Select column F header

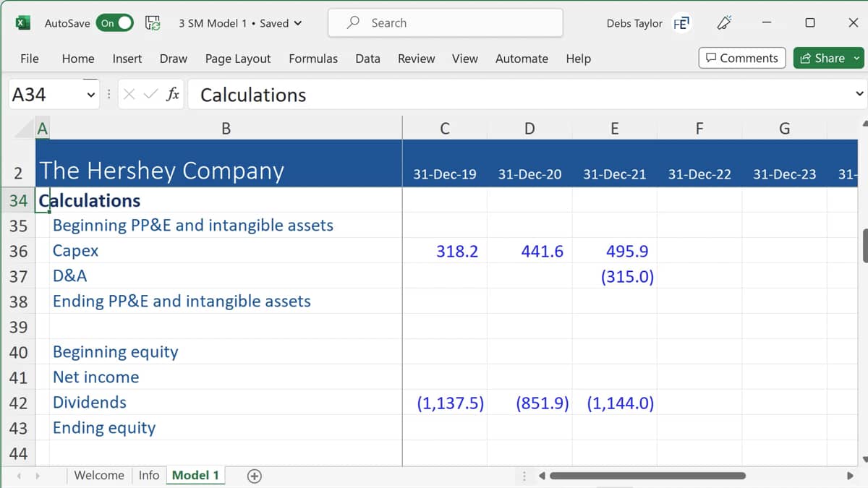[x=699, y=129]
